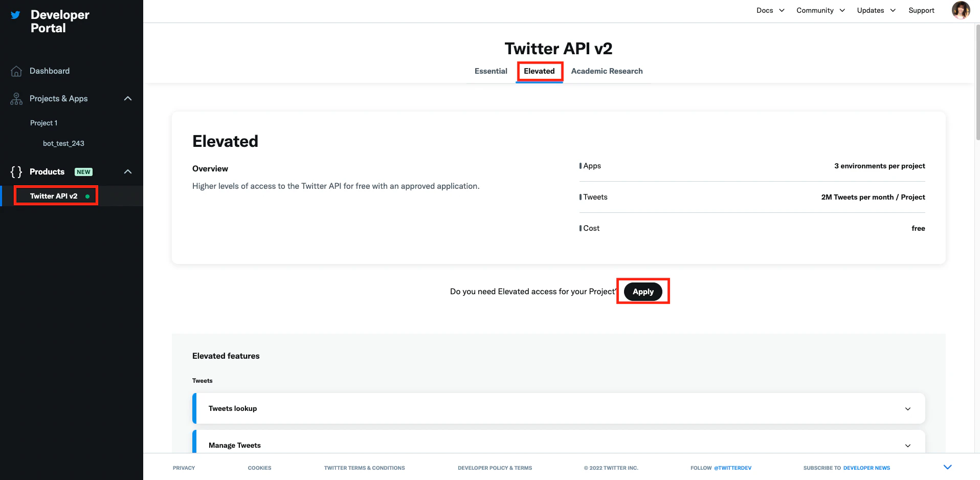Viewport: 980px width, 480px height.
Task: Subscribe to Developer News link
Action: (x=866, y=468)
